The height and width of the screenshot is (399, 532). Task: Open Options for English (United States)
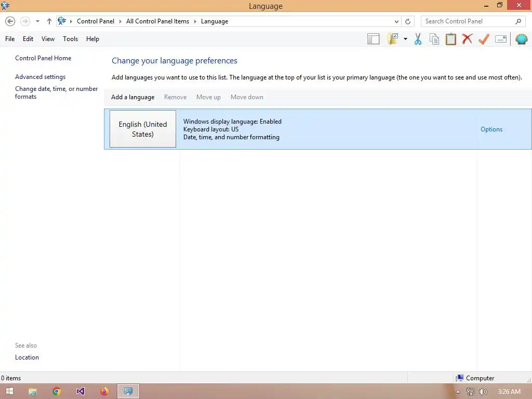(x=491, y=129)
